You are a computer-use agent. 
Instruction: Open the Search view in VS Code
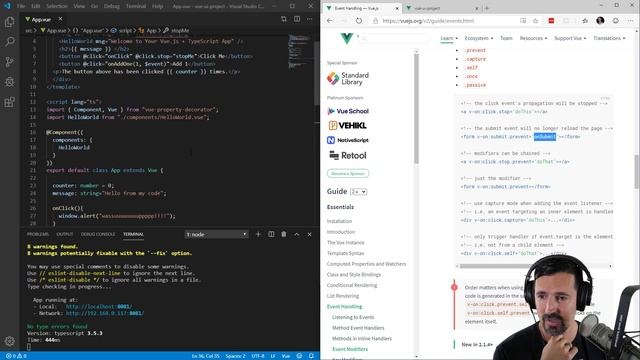click(9, 41)
